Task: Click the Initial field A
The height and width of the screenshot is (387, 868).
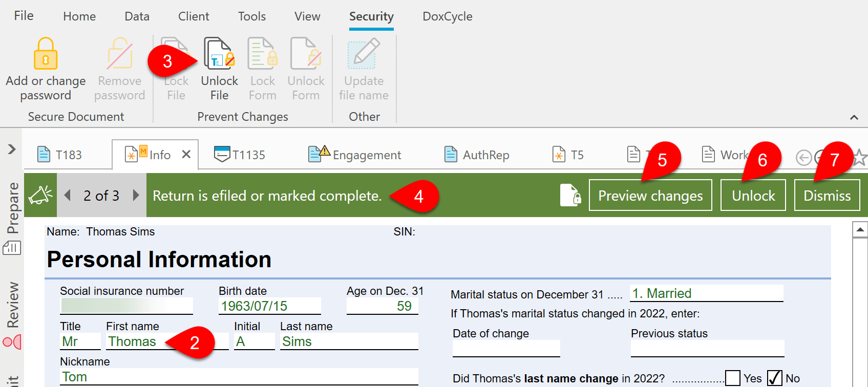Action: pos(255,341)
